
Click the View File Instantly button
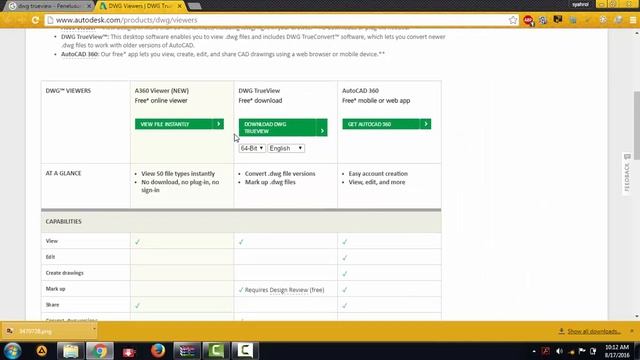[179, 124]
